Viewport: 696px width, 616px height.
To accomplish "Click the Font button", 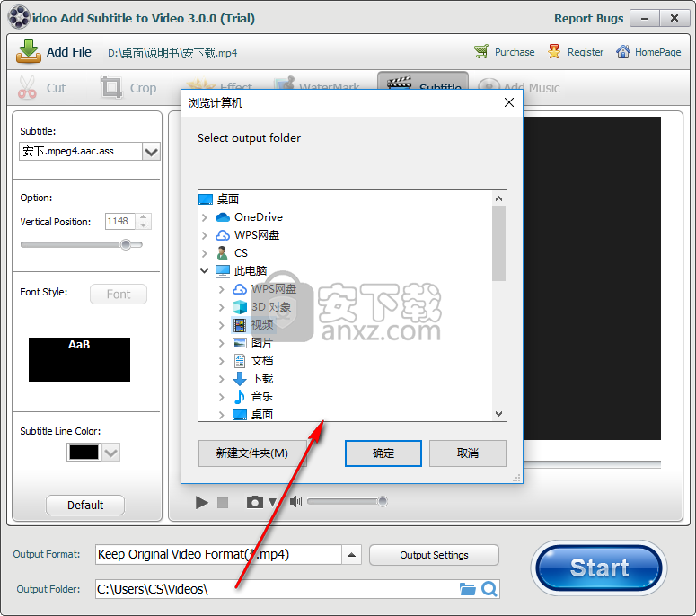I will pyautogui.click(x=118, y=295).
